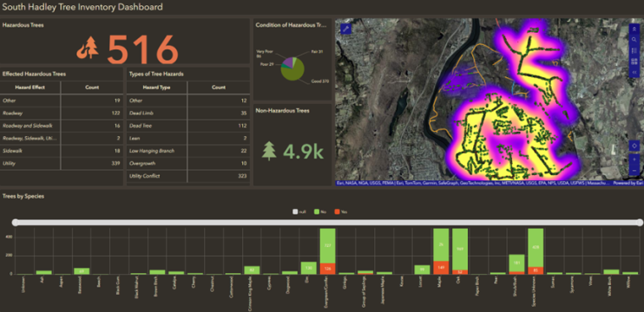Click the Powered by Esri link

pyautogui.click(x=628, y=183)
